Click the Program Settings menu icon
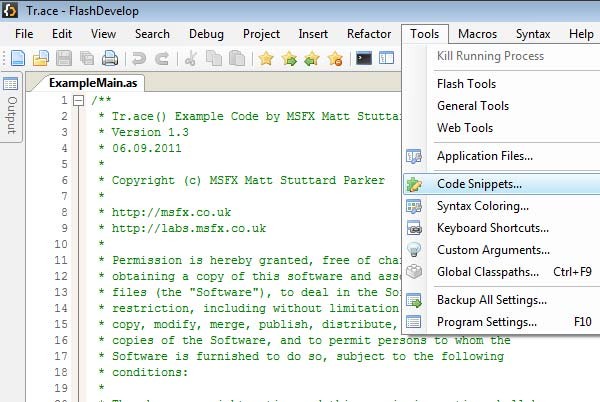600x402 pixels. pyautogui.click(x=414, y=322)
